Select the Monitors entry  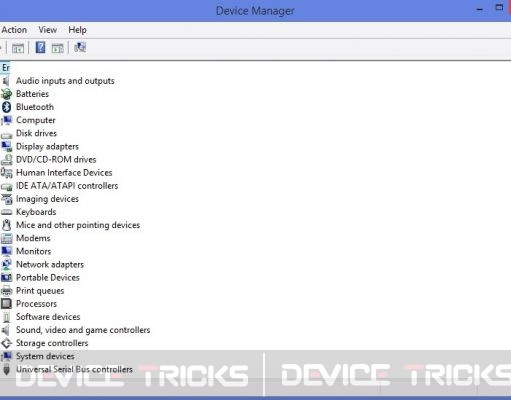34,251
